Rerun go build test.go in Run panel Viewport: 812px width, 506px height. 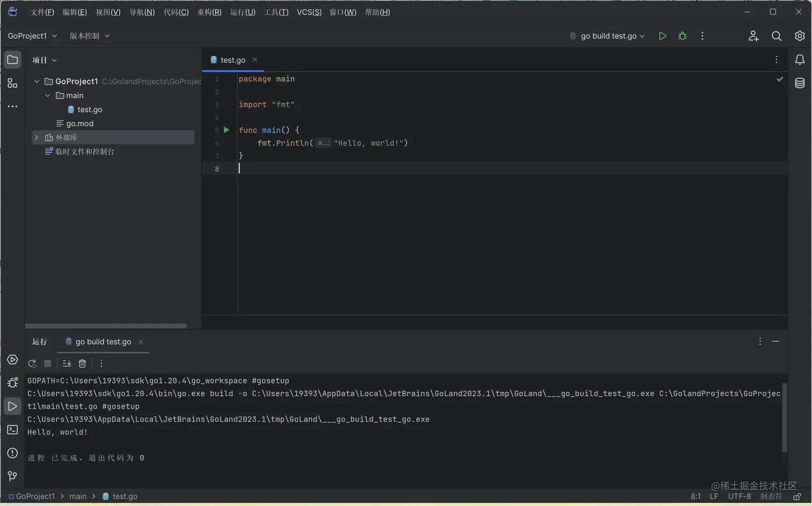pyautogui.click(x=32, y=363)
